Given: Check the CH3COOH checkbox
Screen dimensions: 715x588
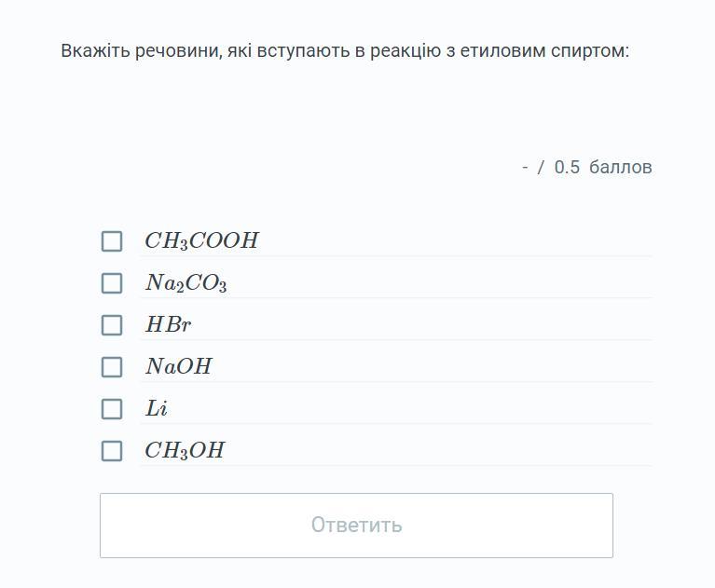Looking at the screenshot, I should (112, 241).
